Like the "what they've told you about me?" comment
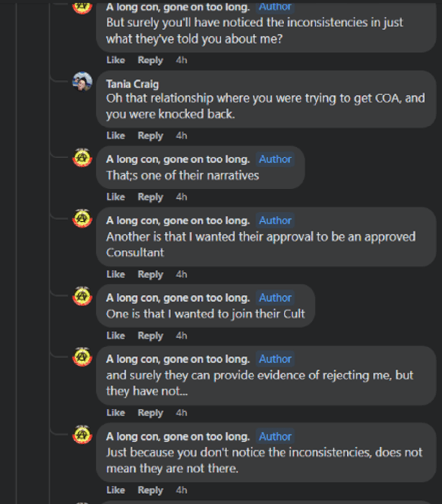The image size is (442, 504). click(116, 60)
